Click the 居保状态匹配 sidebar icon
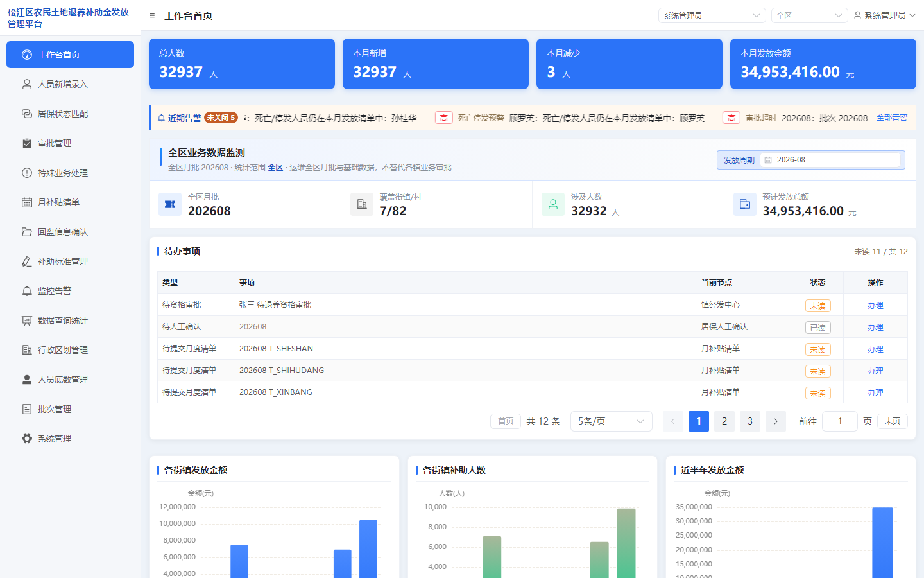Viewport: 924px width, 578px height. [x=27, y=114]
